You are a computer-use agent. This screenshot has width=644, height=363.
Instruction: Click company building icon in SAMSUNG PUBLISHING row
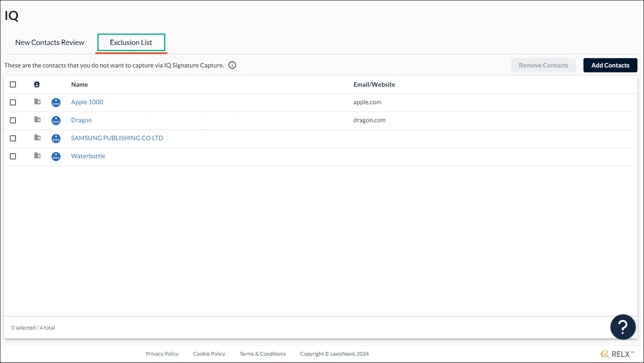pos(37,137)
